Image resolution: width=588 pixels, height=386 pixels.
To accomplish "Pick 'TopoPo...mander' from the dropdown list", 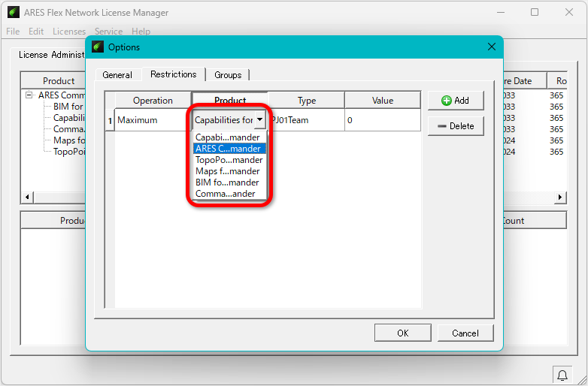I will click(x=229, y=160).
